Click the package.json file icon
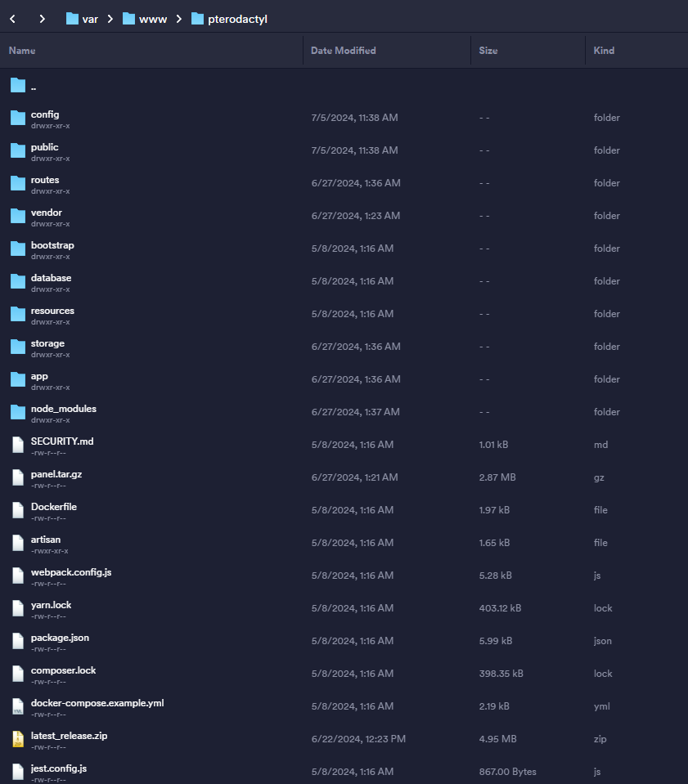The height and width of the screenshot is (784, 688). pos(18,641)
